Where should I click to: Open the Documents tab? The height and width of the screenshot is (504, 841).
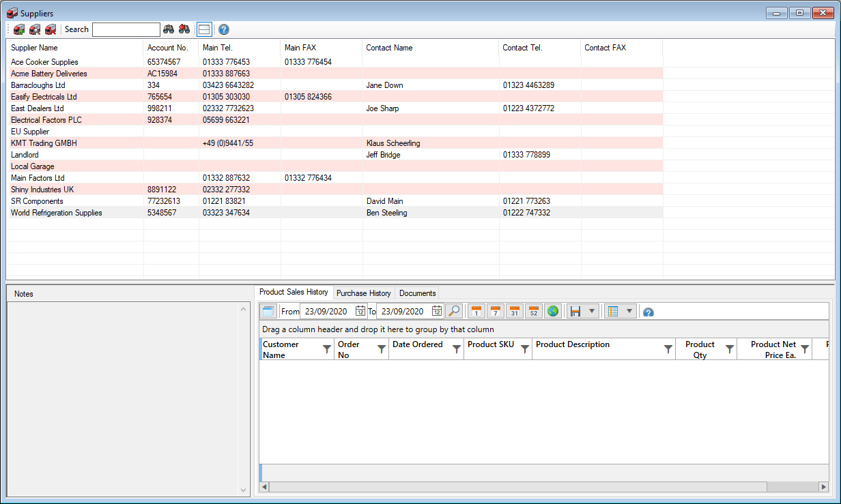(x=417, y=293)
